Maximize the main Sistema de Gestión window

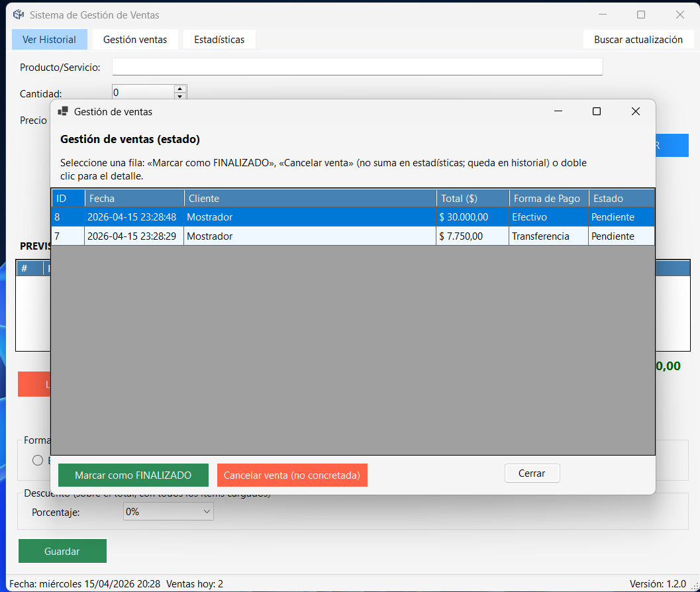click(x=641, y=15)
